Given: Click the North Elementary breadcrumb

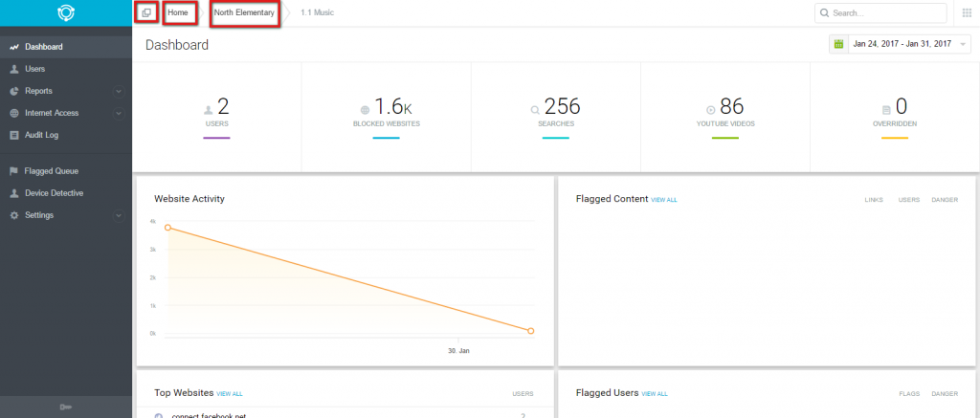Looking at the screenshot, I should coord(244,12).
